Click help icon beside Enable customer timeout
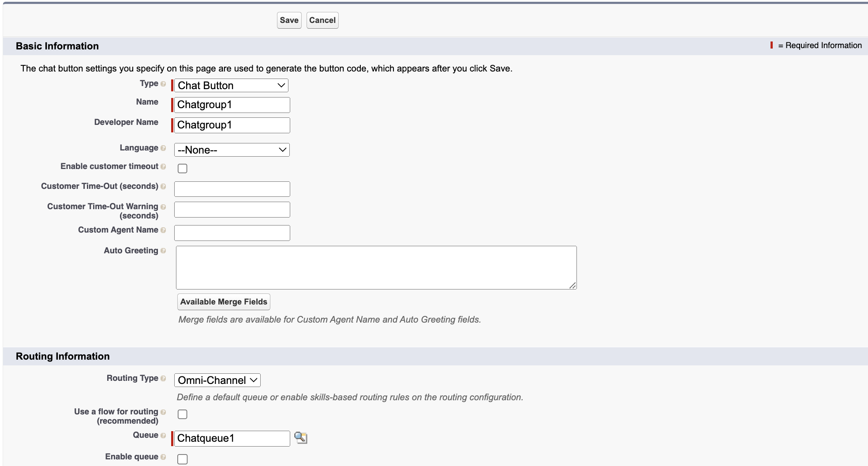868x466 pixels. [163, 167]
